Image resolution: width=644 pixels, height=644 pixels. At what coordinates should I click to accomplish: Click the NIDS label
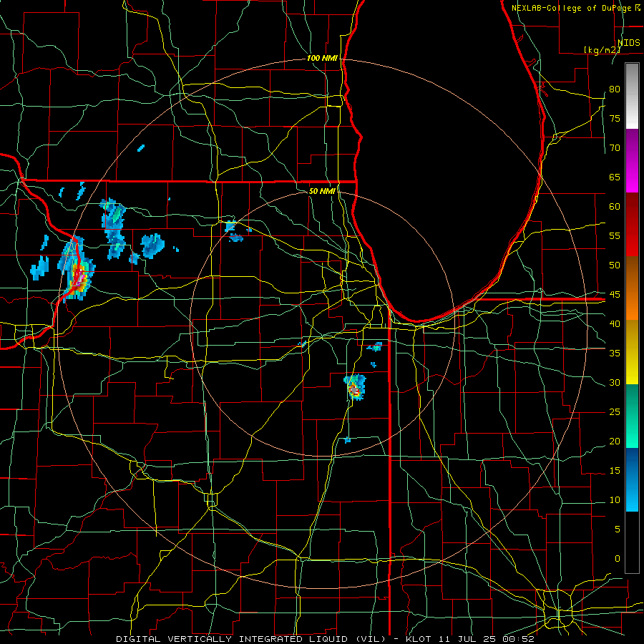(629, 43)
